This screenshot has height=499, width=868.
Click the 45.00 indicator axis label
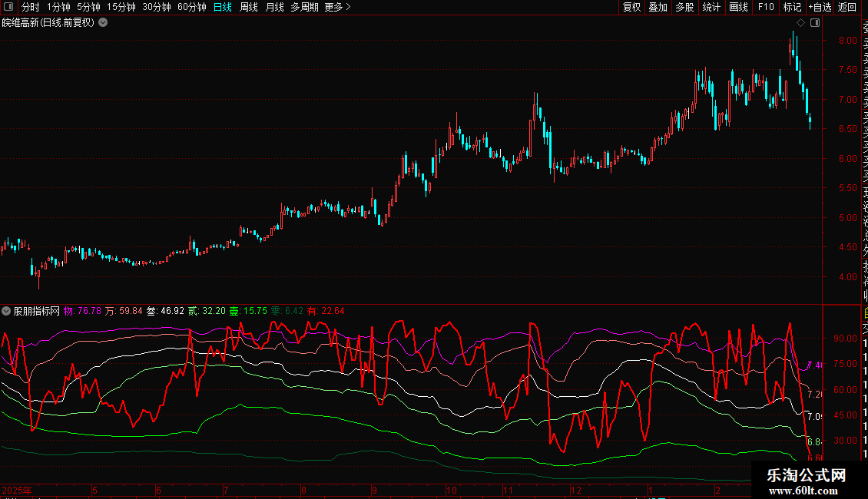[x=845, y=415]
